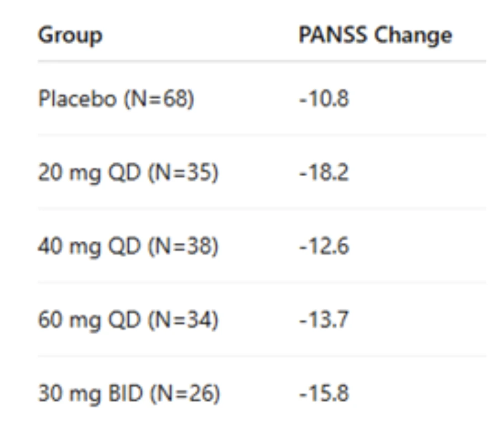Viewport: 504px width, 428px height.
Task: Click the (N=26) sample size text
Action: click(185, 393)
